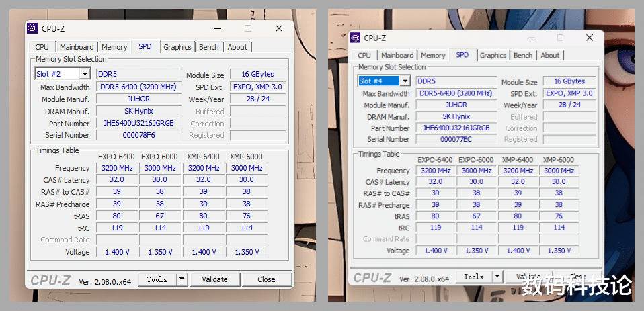644x311 pixels.
Task: Open the Mainboard tab in left window
Action: click(77, 47)
